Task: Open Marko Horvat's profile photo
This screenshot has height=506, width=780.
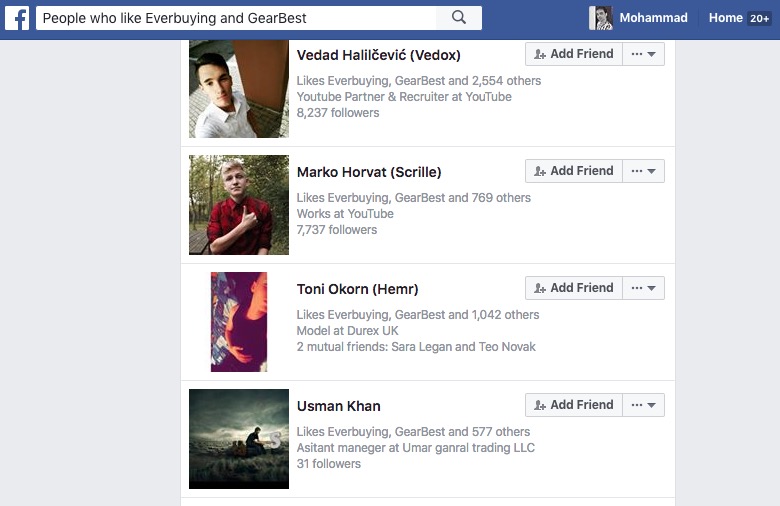Action: [x=239, y=205]
